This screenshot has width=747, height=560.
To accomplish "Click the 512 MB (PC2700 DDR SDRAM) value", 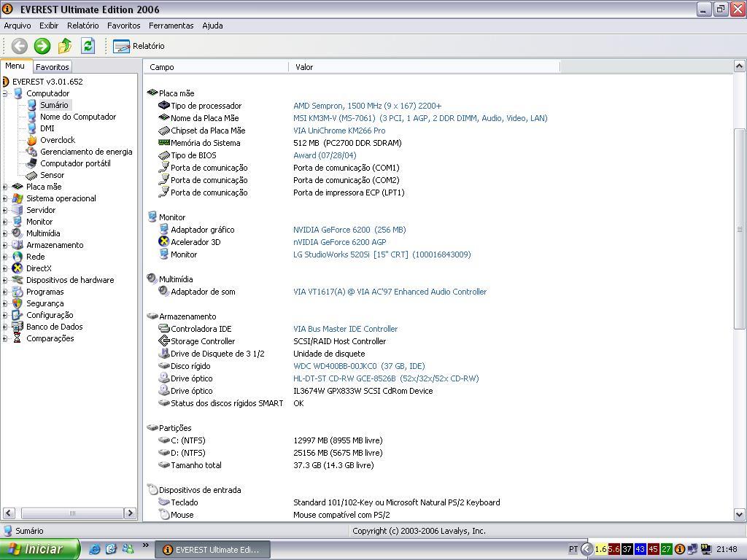I will pyautogui.click(x=347, y=143).
